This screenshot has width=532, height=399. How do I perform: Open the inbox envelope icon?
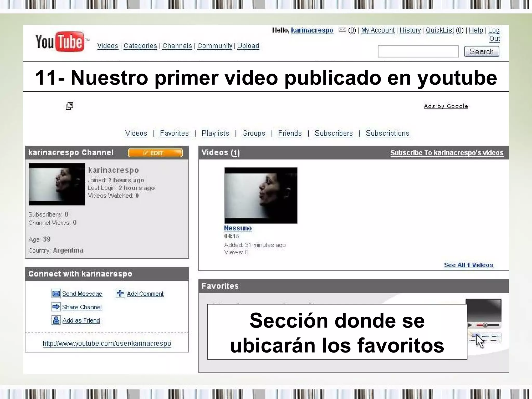[x=342, y=30]
